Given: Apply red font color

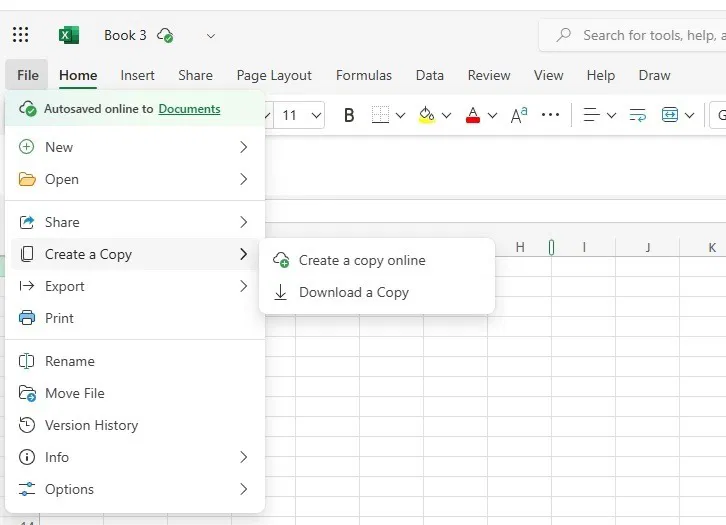Looking at the screenshot, I should 473,115.
